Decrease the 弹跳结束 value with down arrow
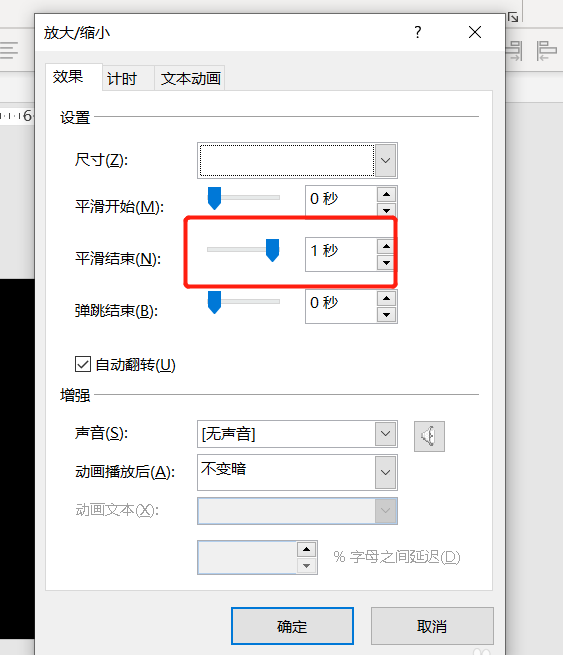Image resolution: width=563 pixels, height=655 pixels. [386, 314]
